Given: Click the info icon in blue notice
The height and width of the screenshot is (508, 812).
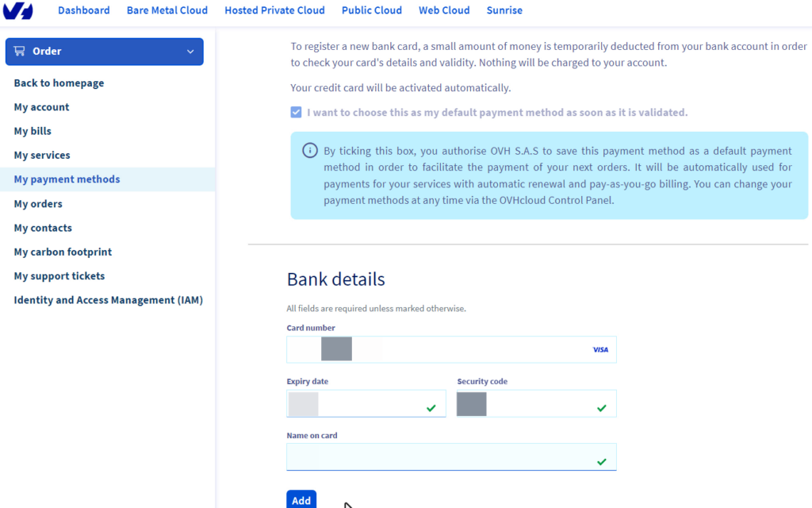Looking at the screenshot, I should (310, 151).
